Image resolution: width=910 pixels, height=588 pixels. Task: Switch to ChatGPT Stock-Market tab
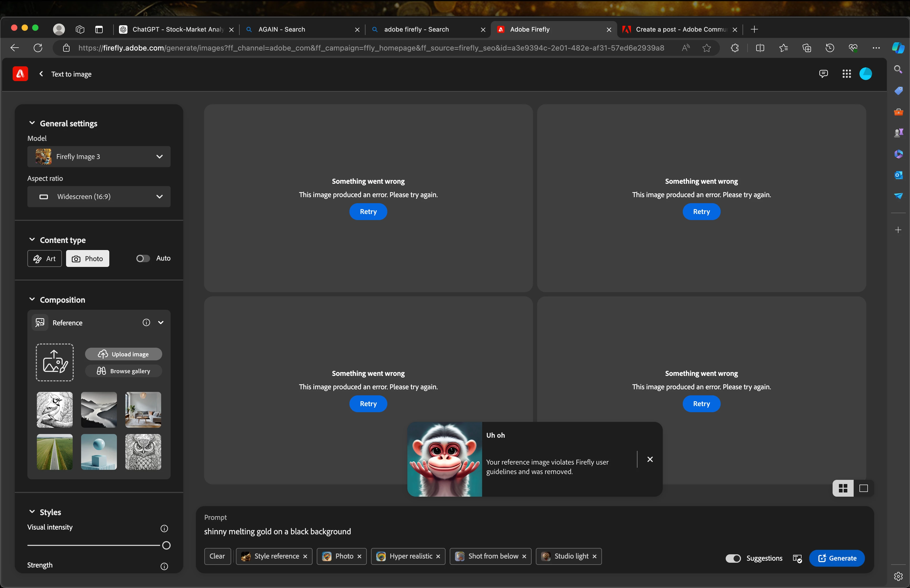[x=177, y=29]
